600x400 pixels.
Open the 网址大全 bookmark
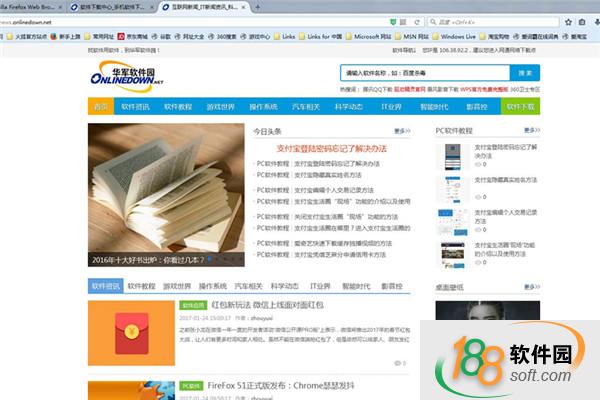(189, 36)
